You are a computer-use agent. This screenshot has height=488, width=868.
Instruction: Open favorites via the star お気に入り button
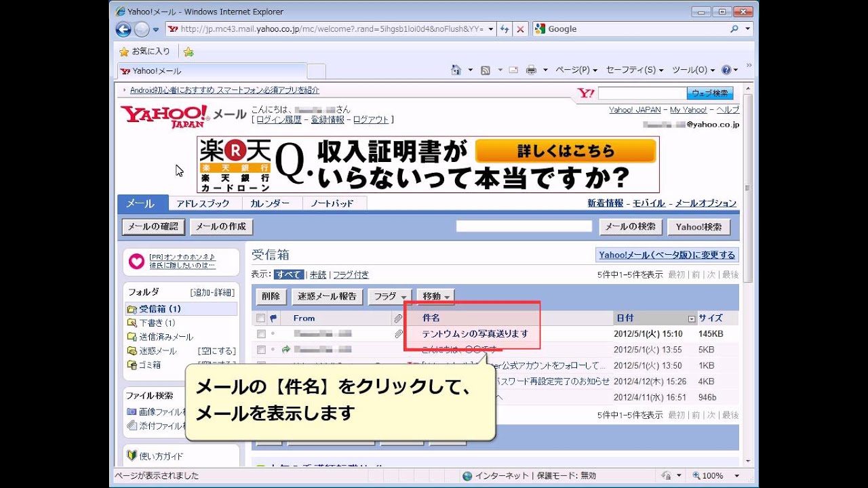point(145,52)
